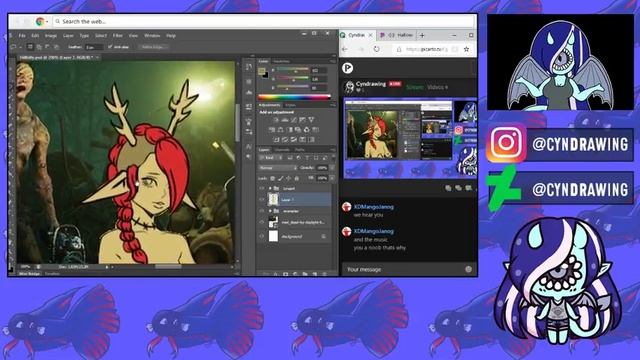Click the lock position icon
The image size is (640, 360).
(x=289, y=178)
